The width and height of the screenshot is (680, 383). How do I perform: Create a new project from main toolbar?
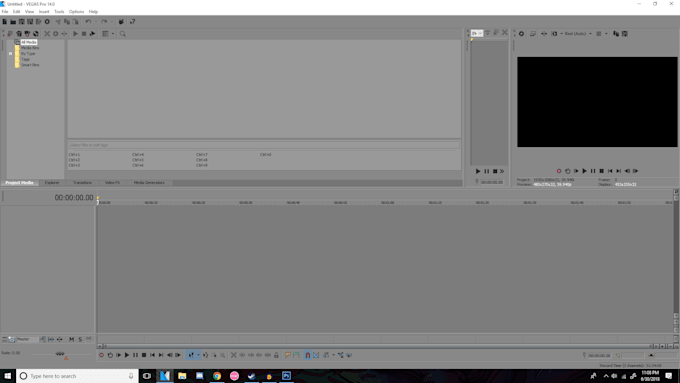[5, 22]
